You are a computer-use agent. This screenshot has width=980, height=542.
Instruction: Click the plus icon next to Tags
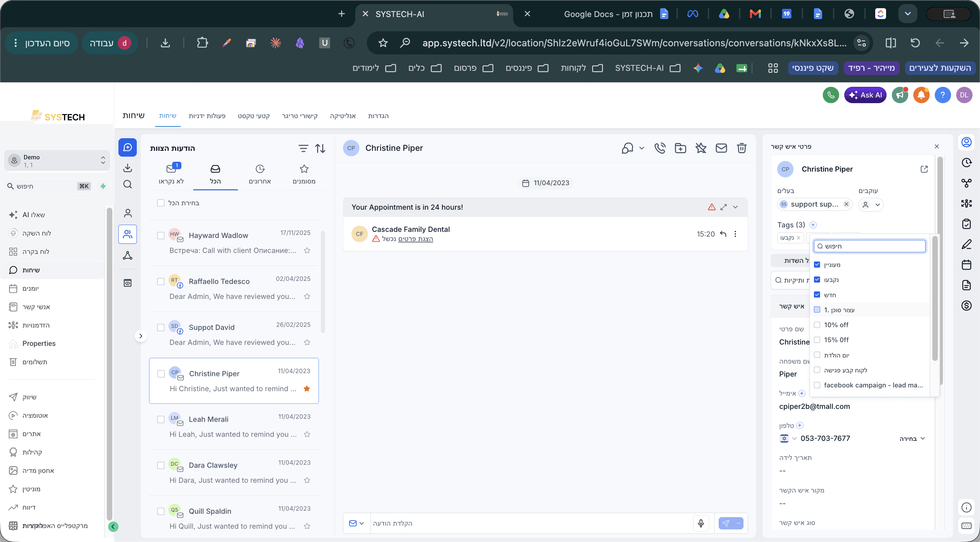click(x=813, y=225)
